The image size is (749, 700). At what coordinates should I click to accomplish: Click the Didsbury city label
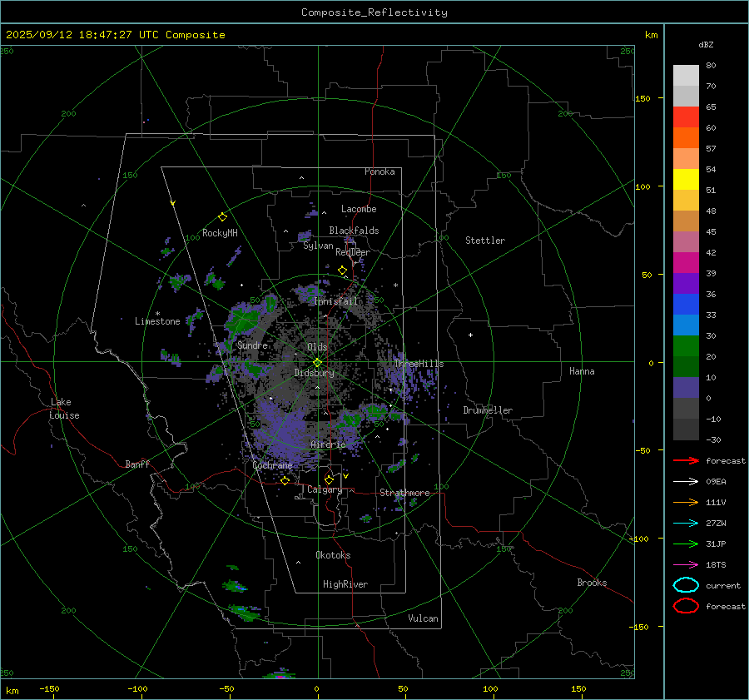314,373
